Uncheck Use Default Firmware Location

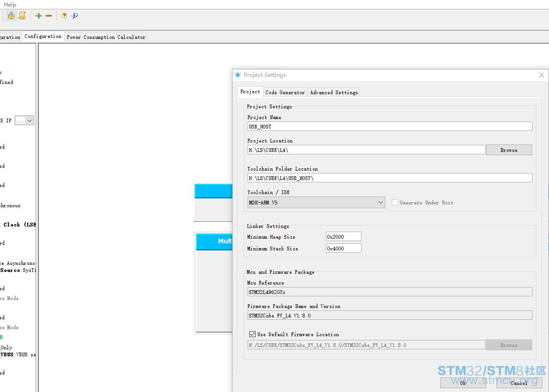point(252,334)
